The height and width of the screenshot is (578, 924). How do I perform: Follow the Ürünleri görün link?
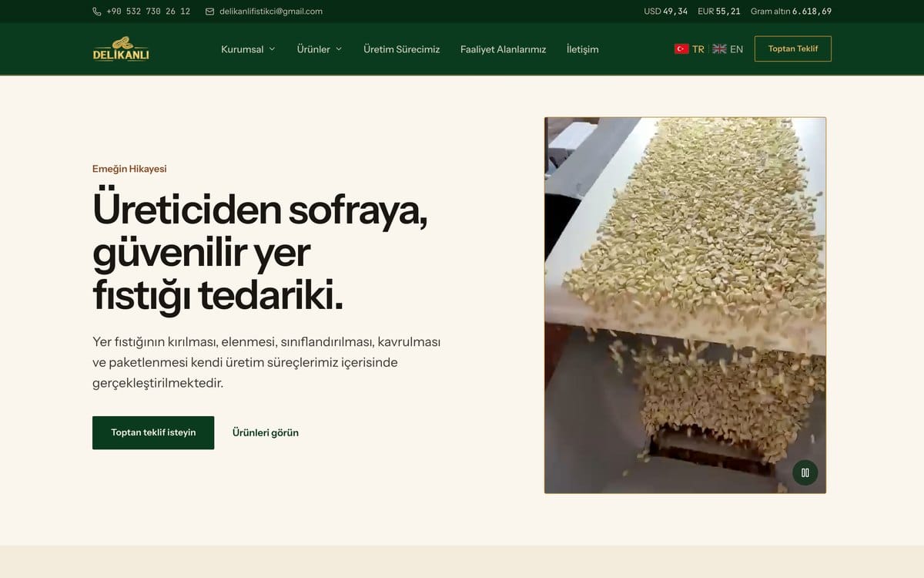click(266, 432)
